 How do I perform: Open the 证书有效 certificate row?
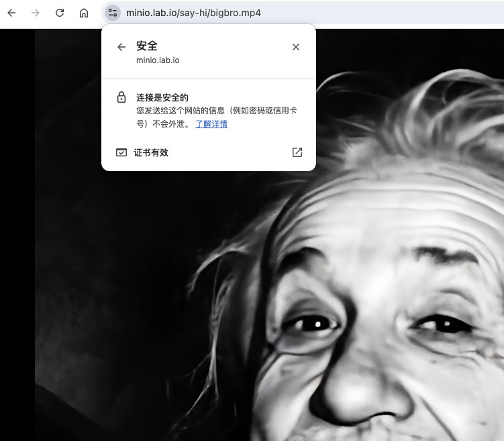[209, 152]
